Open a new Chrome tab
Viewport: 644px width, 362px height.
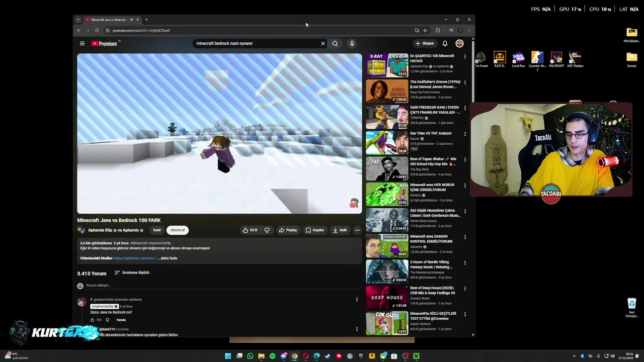pos(146,20)
